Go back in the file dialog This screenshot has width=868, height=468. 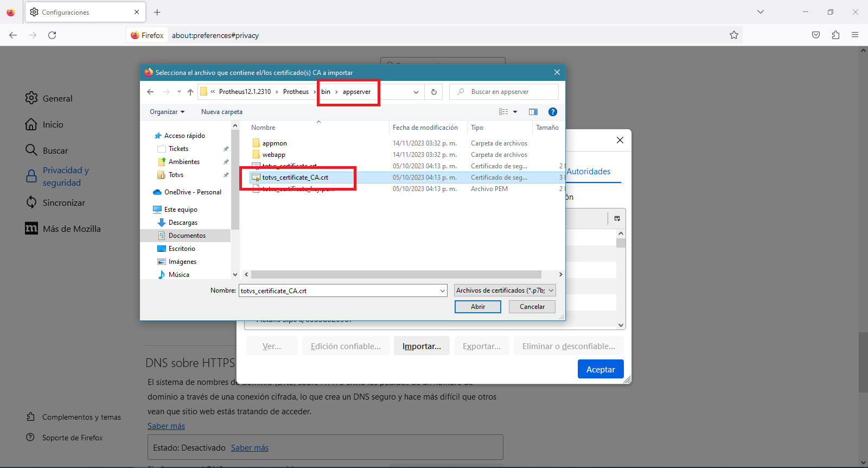[150, 92]
